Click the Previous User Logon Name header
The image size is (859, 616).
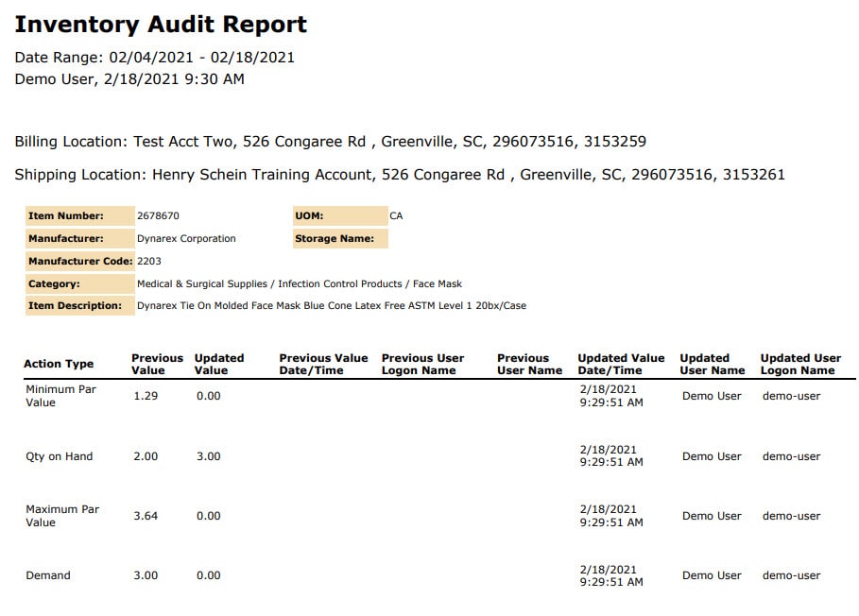[422, 365]
